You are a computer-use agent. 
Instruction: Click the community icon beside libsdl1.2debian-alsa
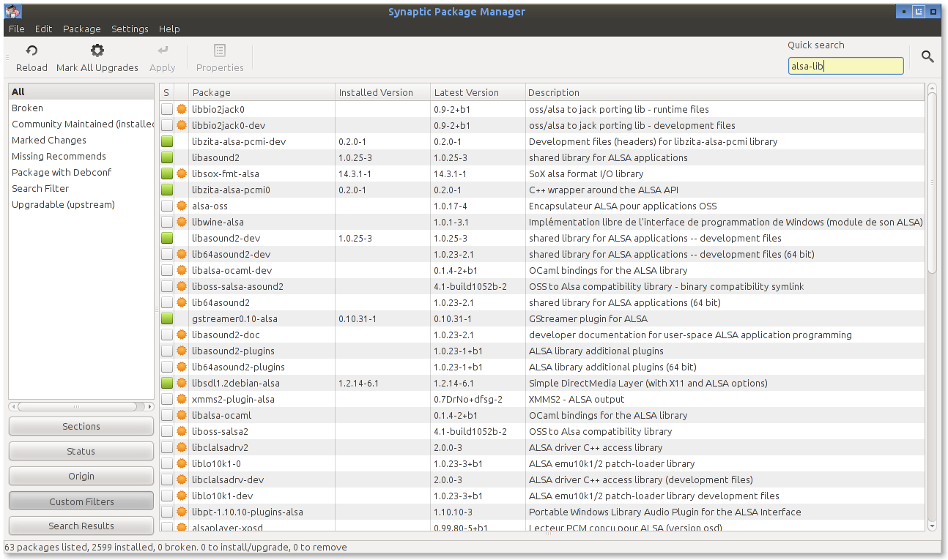coord(182,383)
